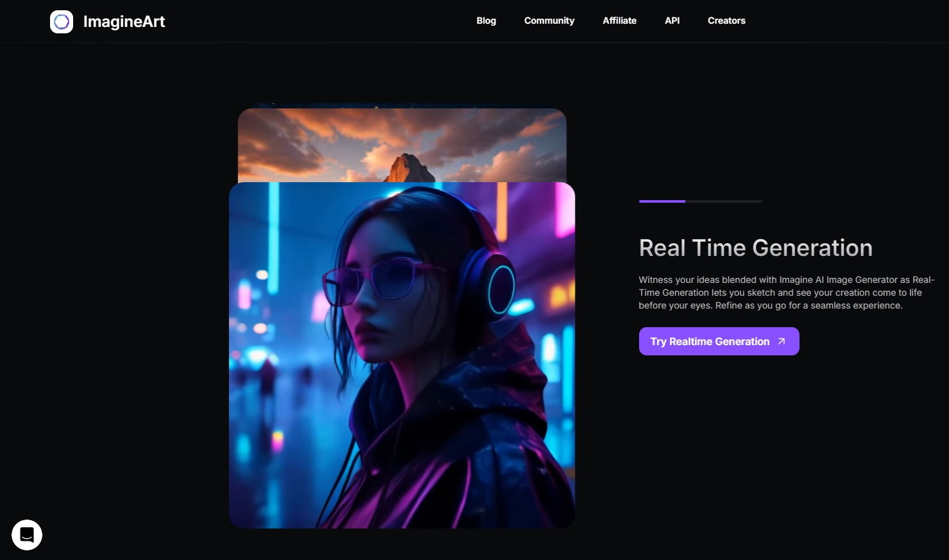Click the starry card edge above the mountain image
The width and height of the screenshot is (949, 560).
[x=402, y=105]
